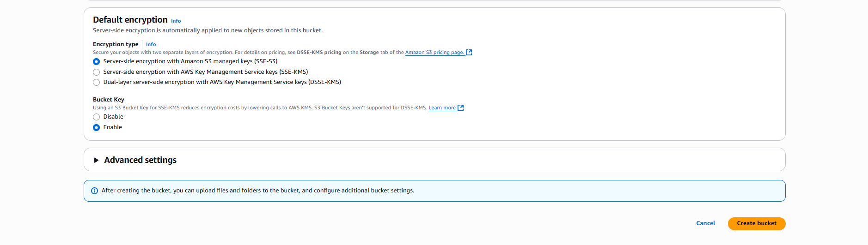Click the external link icon next to Learn more

tap(460, 108)
